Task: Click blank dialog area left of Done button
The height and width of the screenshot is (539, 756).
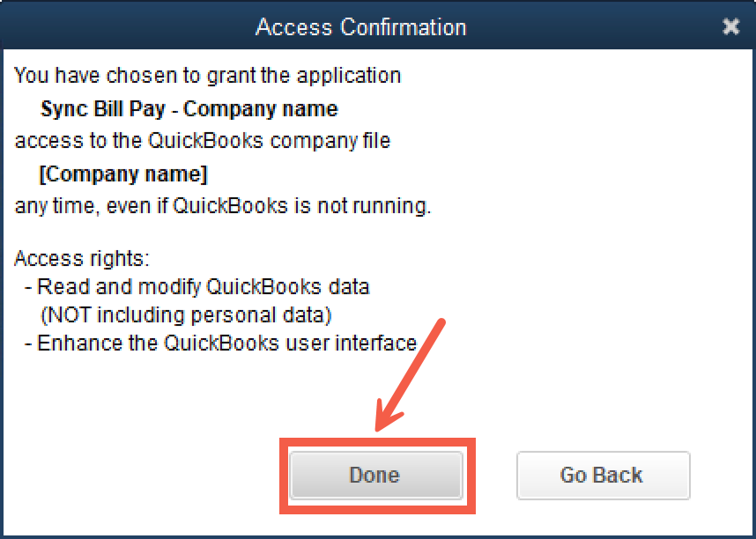Action: [x=141, y=476]
